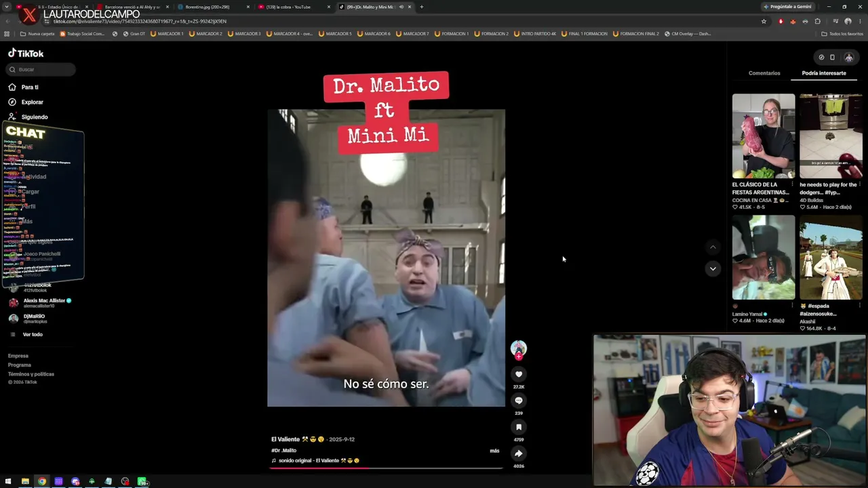This screenshot has width=868, height=488.
Task: Open the profile avatar menu in TikTok header
Action: pyautogui.click(x=848, y=57)
